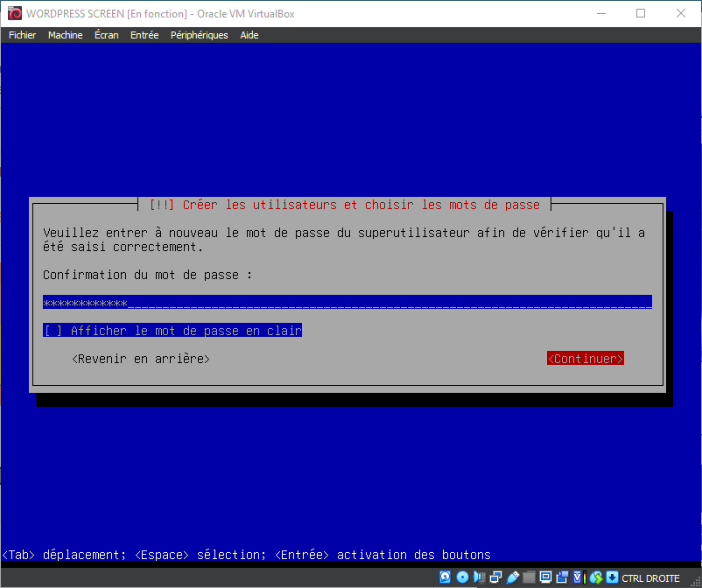Viewport: 702px width, 588px height.
Task: Click the recording status icon
Action: tap(562, 577)
